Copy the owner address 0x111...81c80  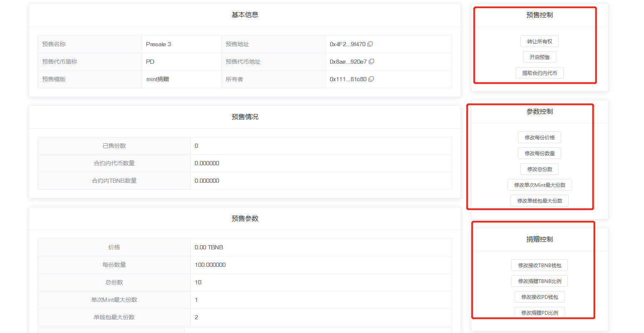pyautogui.click(x=371, y=79)
